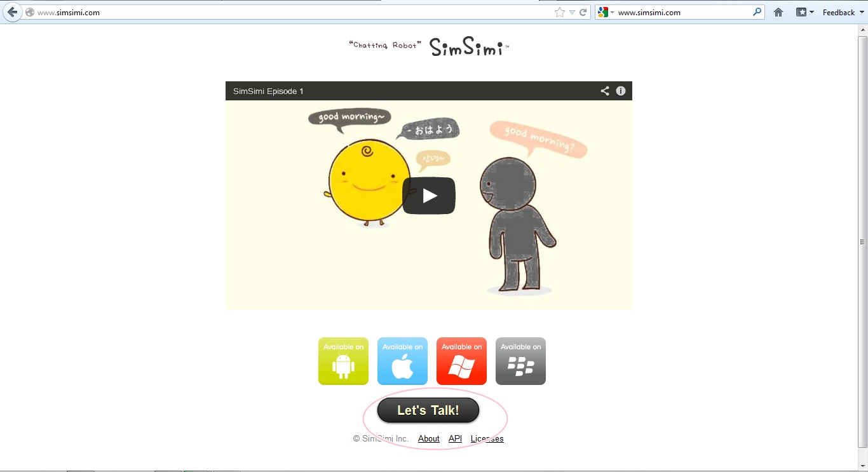Click the scrollbar up arrow
The image size is (868, 472).
click(862, 30)
